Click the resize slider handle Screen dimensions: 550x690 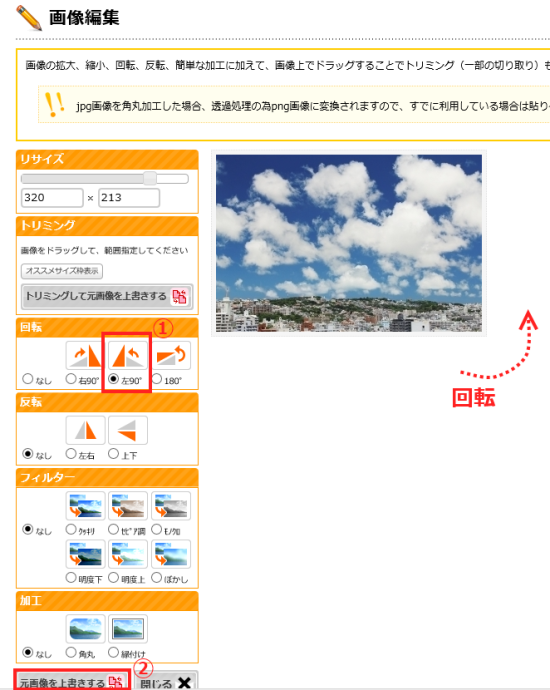click(150, 178)
